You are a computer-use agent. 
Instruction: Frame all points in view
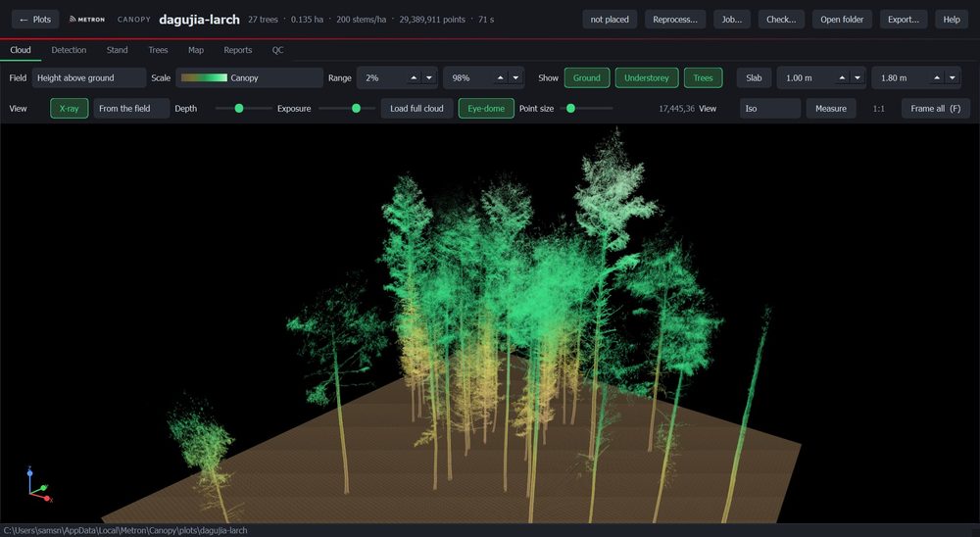pos(936,108)
